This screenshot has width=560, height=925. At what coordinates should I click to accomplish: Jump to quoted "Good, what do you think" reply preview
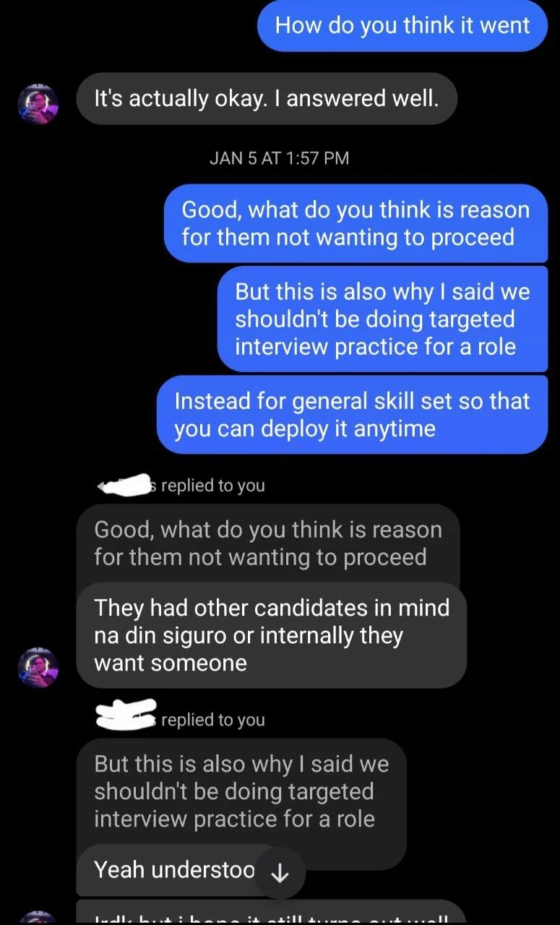click(x=267, y=543)
